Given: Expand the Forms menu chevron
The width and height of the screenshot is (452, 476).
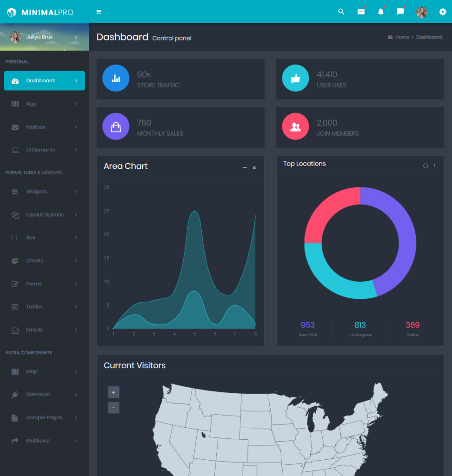Looking at the screenshot, I should (76, 284).
